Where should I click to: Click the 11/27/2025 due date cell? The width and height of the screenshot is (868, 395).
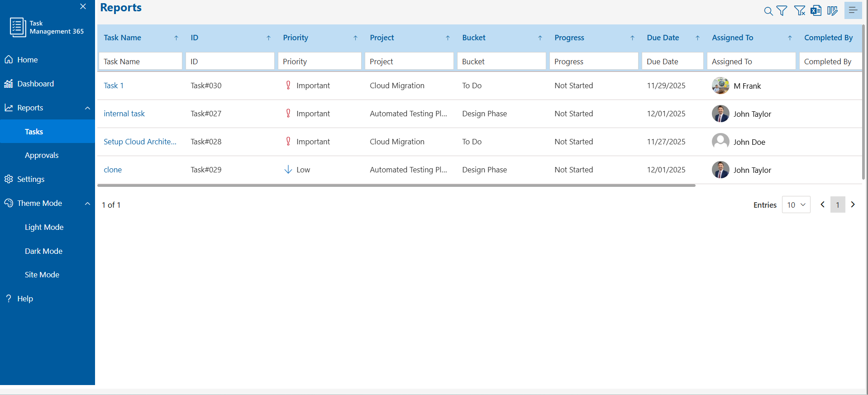pyautogui.click(x=666, y=142)
